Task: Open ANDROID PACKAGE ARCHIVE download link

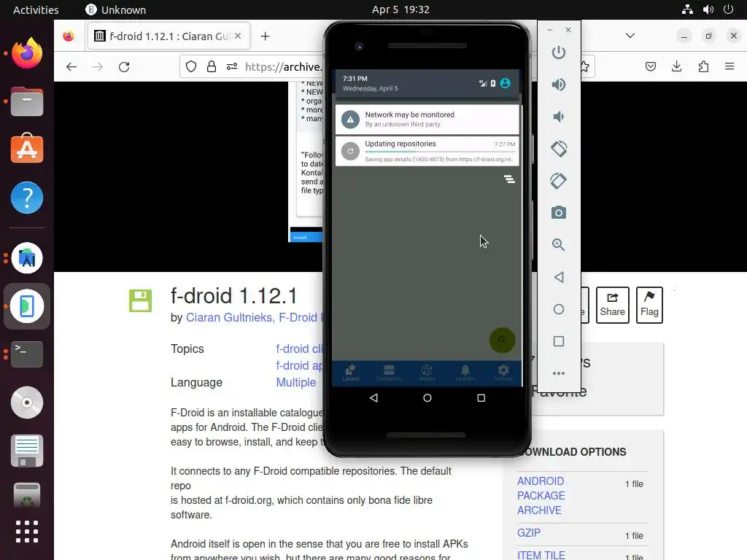Action: (541, 495)
